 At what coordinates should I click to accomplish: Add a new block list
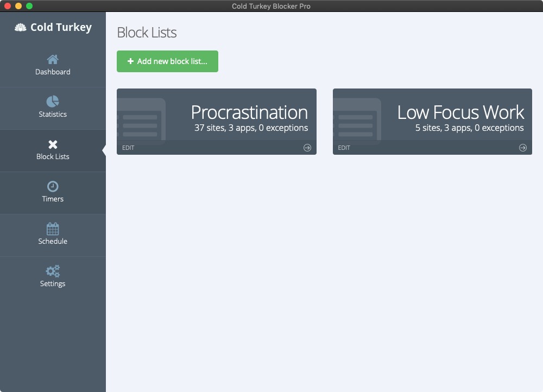click(167, 61)
